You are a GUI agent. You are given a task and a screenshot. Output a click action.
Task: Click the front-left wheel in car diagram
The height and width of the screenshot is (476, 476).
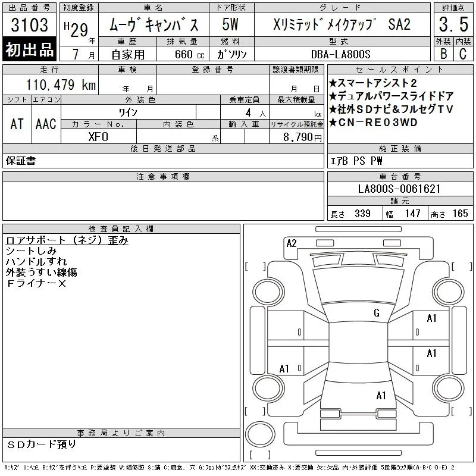pyautogui.click(x=268, y=292)
